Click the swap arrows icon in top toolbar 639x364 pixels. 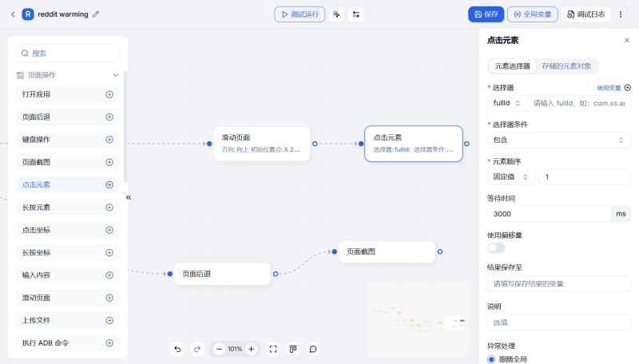pyautogui.click(x=355, y=14)
